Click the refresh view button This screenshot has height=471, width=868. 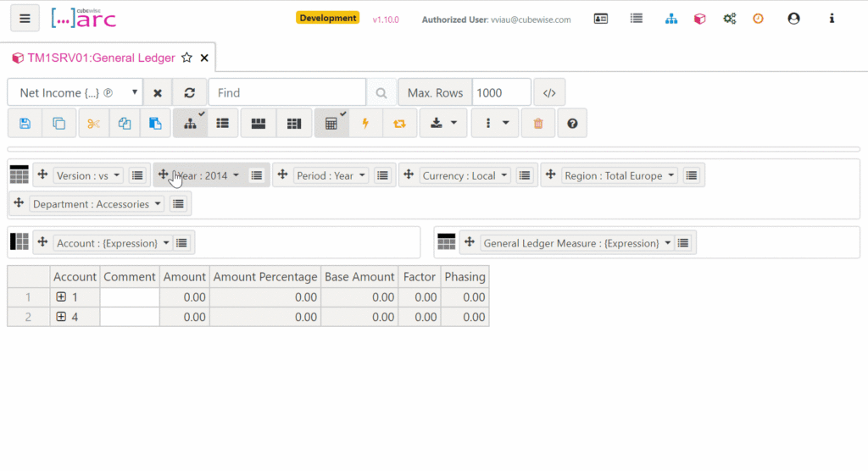(x=190, y=93)
